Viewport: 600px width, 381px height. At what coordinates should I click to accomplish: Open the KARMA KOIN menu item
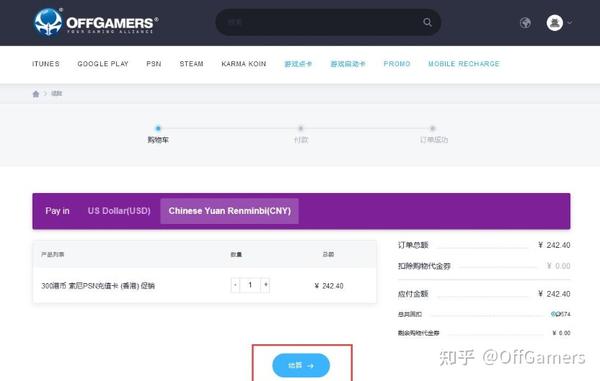tap(244, 64)
